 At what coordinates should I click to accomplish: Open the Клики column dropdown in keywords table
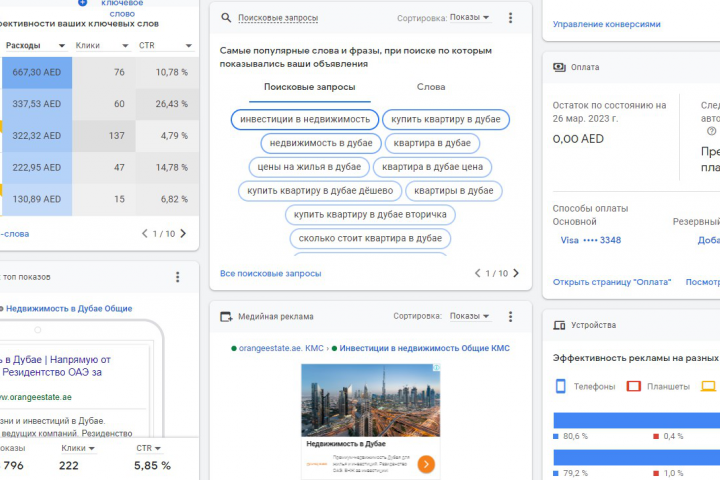pyautogui.click(x=125, y=45)
